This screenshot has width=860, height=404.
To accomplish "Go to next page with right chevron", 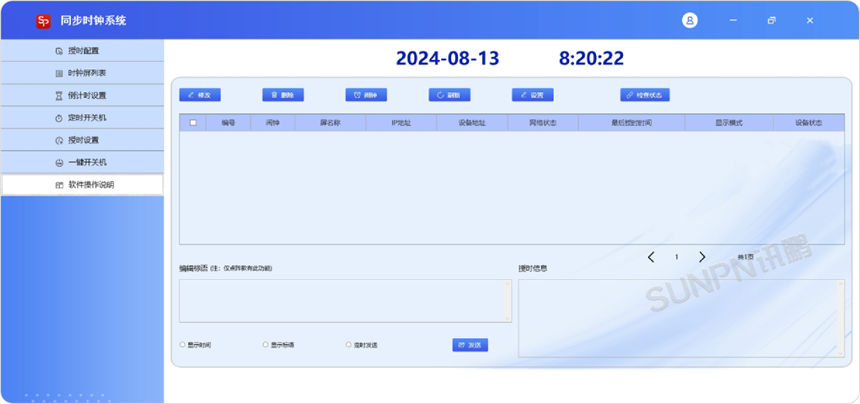I will click(702, 257).
